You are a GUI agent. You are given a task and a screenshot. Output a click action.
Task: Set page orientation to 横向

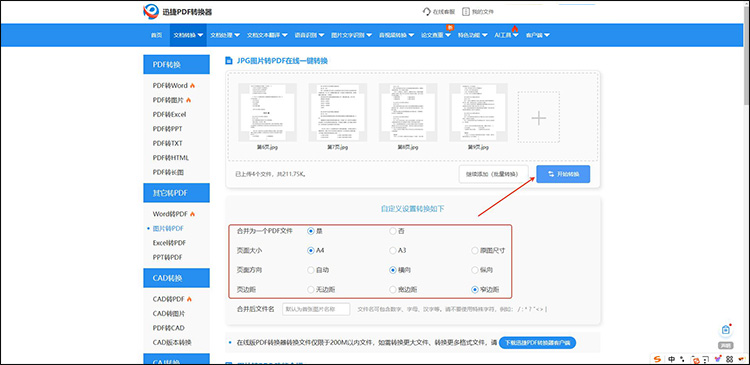point(393,270)
